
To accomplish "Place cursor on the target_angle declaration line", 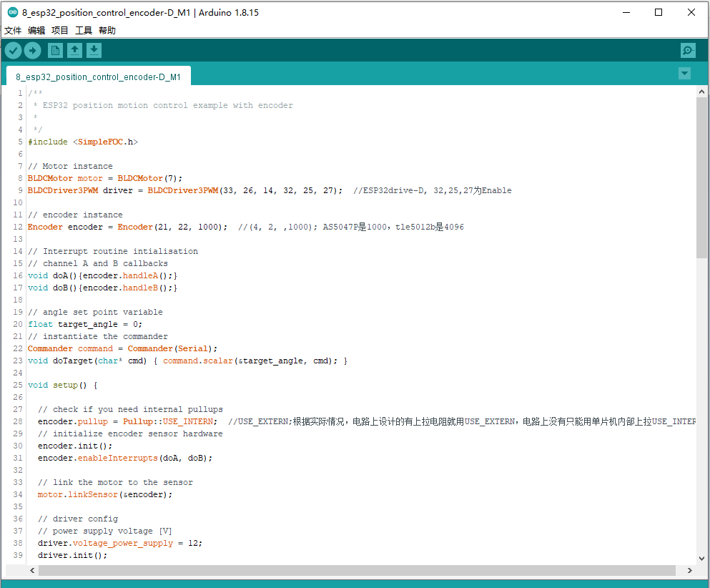I will (x=86, y=323).
